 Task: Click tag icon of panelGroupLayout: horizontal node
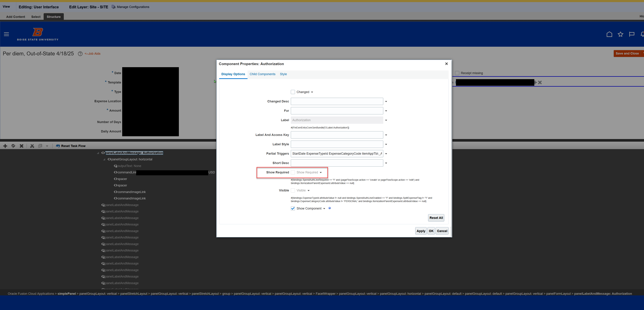click(x=109, y=160)
